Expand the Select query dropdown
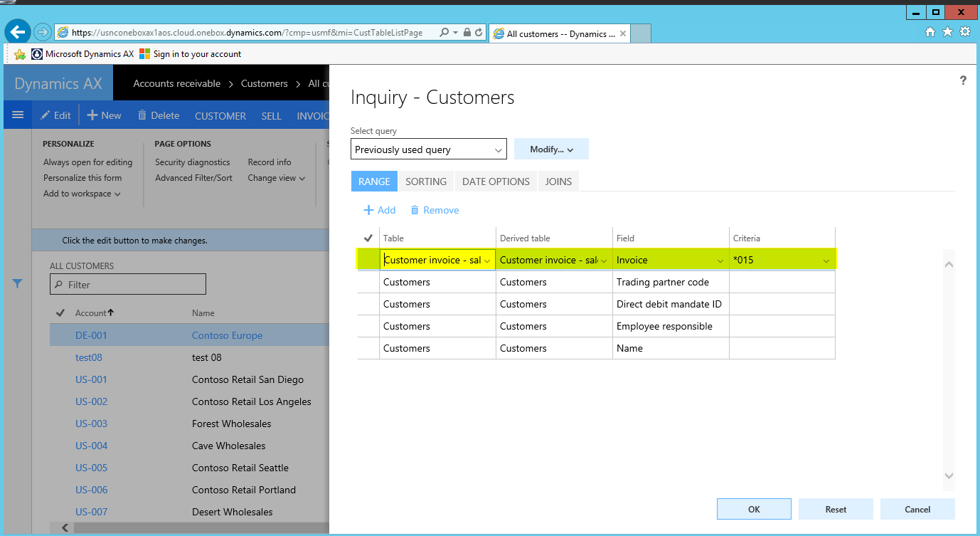 [498, 149]
